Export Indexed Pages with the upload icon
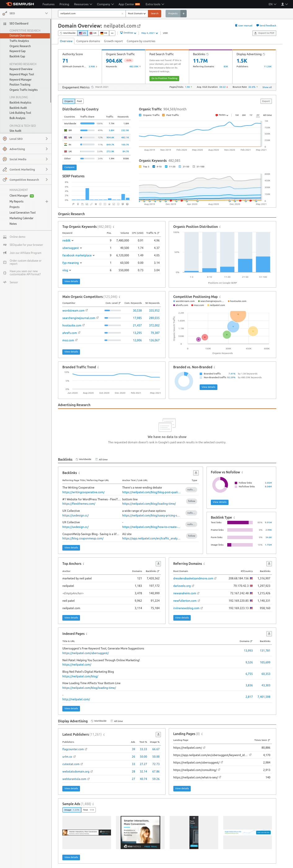Screen dimensions: 293x868 [269, 634]
